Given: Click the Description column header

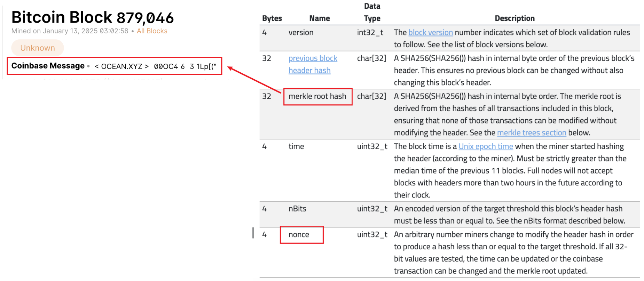Looking at the screenshot, I should pyautogui.click(x=515, y=18).
